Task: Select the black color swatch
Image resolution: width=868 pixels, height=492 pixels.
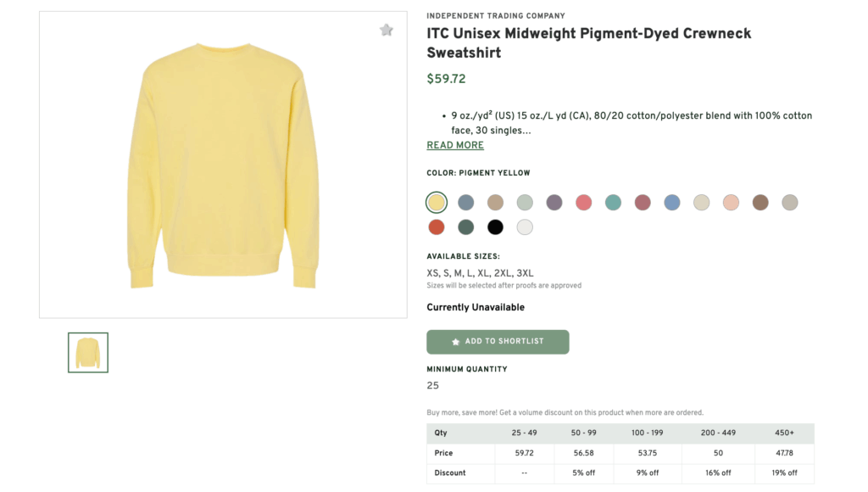Action: (495, 227)
